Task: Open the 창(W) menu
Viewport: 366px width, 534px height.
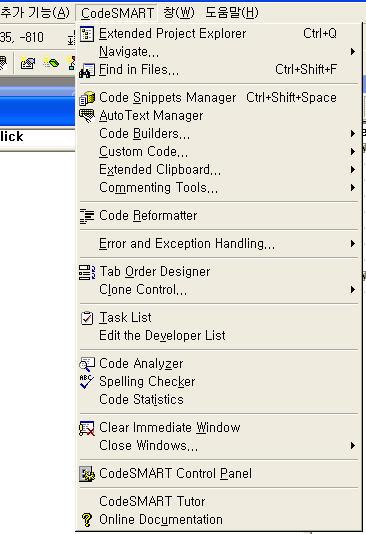Action: pyautogui.click(x=179, y=13)
